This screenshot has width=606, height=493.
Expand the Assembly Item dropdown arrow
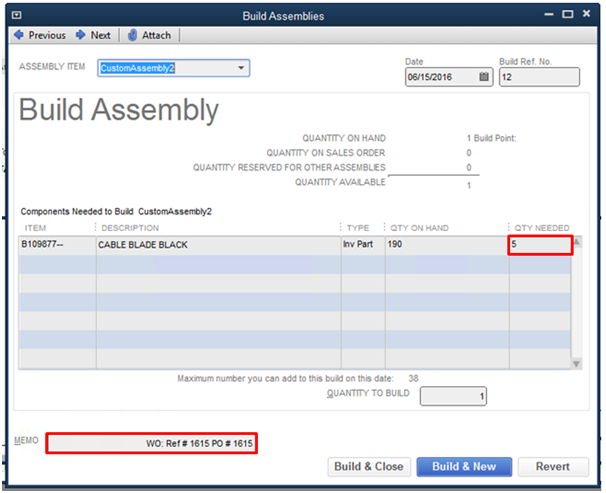[x=241, y=68]
